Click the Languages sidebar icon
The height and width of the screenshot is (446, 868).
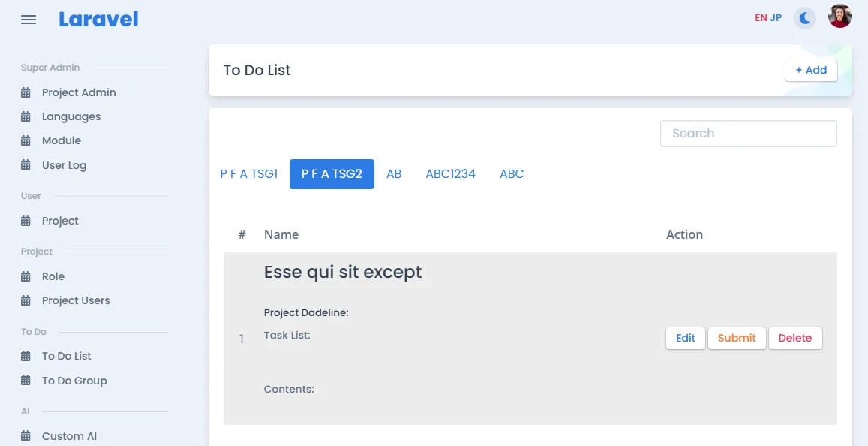[26, 117]
